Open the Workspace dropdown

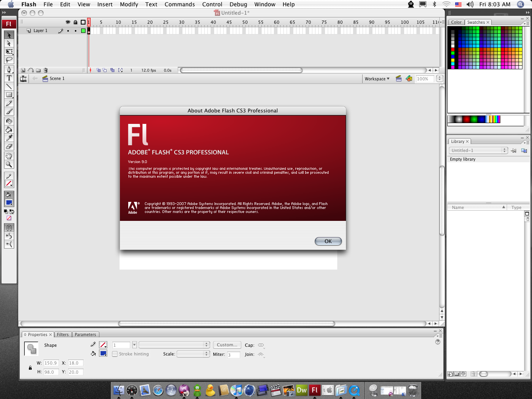(x=377, y=79)
